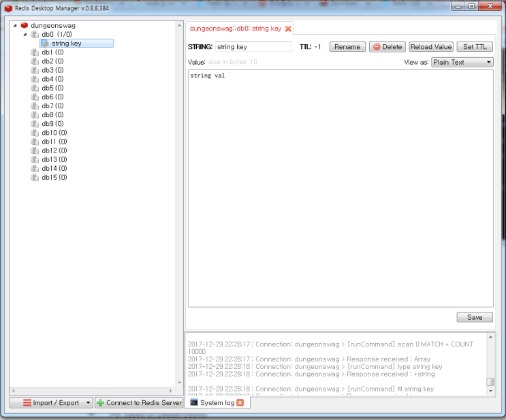Click the db15 database icon
The image size is (506, 420).
click(35, 178)
